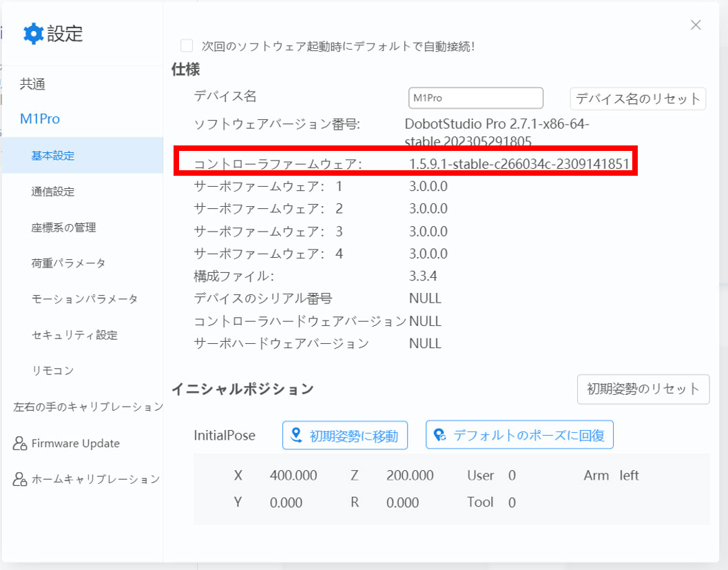728x570 pixels.
Task: Open 左右の手のキャリブレーション section
Action: coord(88,407)
